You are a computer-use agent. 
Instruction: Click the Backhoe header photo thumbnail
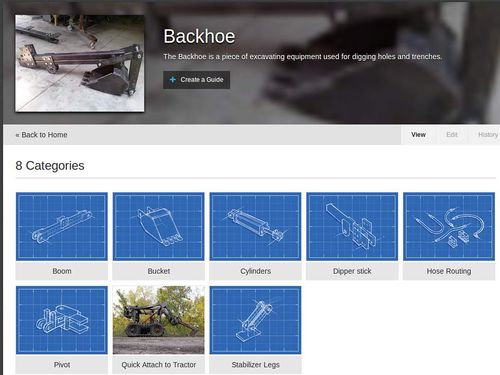[x=80, y=63]
